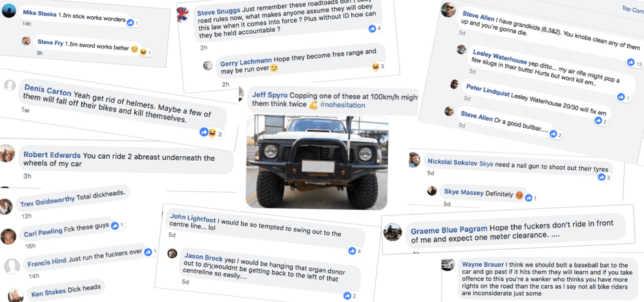644x302 pixels.
Task: Click Mike Staska's profile avatar
Action: (9, 11)
